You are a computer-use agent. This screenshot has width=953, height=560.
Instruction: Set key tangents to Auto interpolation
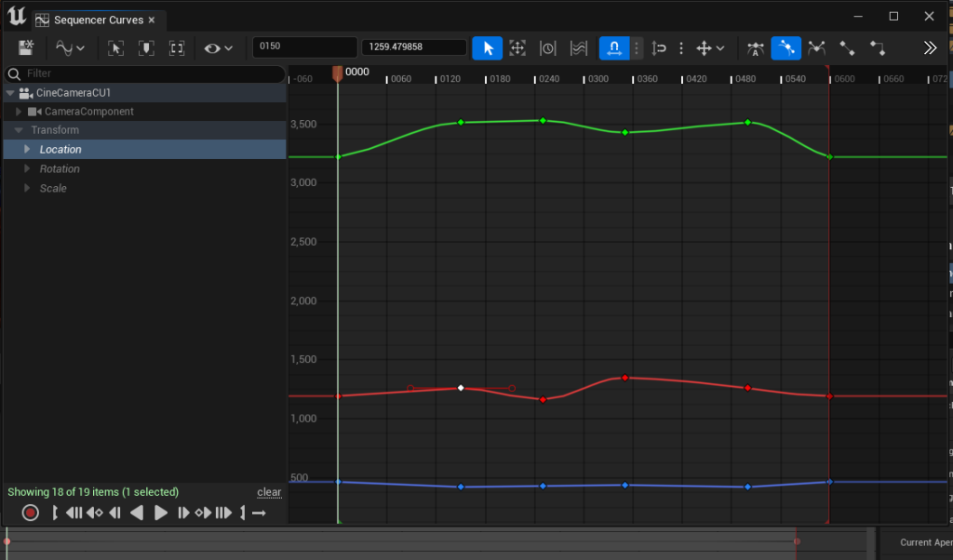(756, 47)
